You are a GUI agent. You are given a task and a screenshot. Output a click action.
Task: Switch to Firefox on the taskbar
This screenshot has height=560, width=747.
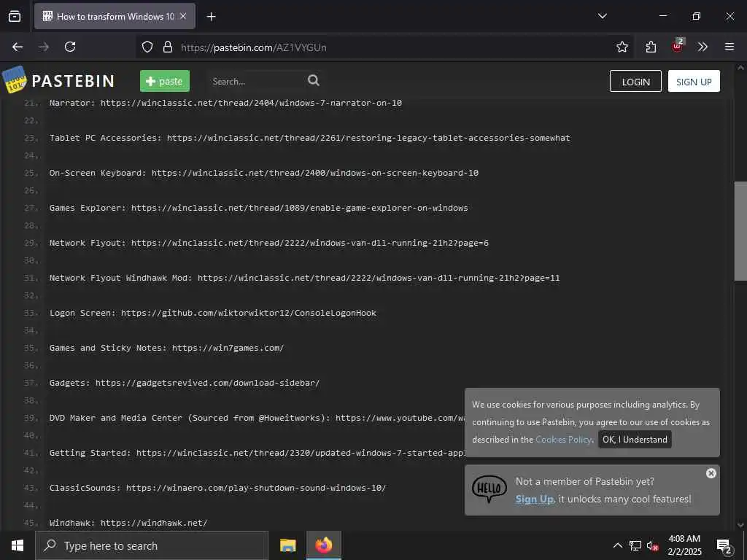click(324, 545)
